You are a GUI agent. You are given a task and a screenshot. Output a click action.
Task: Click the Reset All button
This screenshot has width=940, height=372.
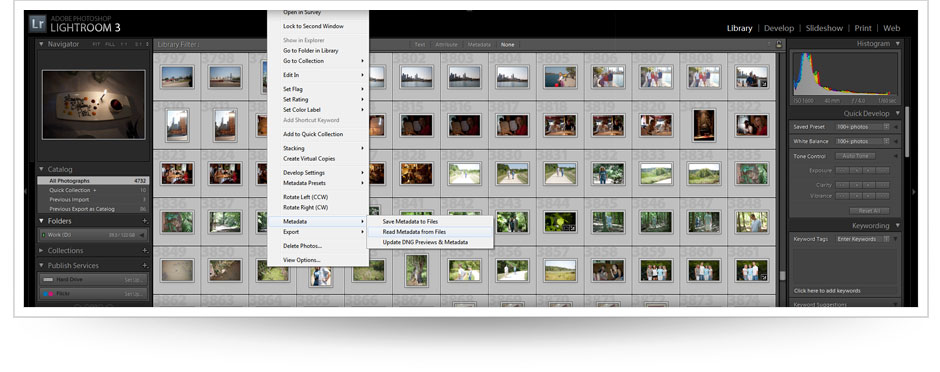869,211
